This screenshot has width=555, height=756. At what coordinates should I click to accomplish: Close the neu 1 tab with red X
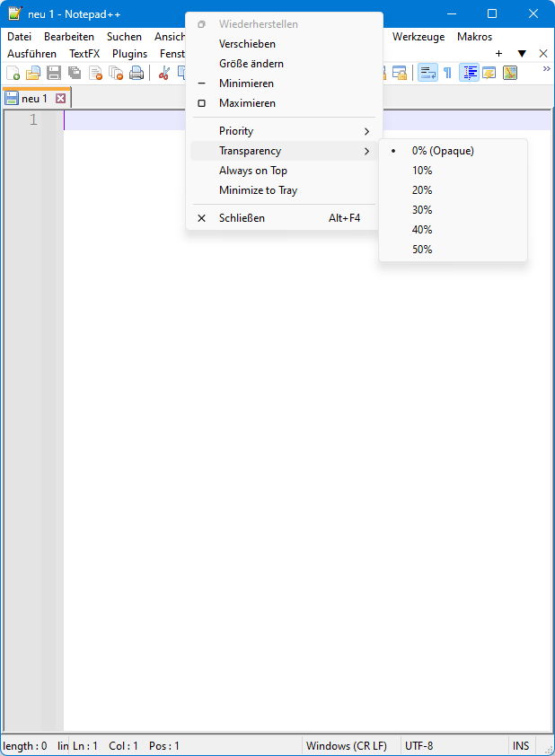pos(60,99)
